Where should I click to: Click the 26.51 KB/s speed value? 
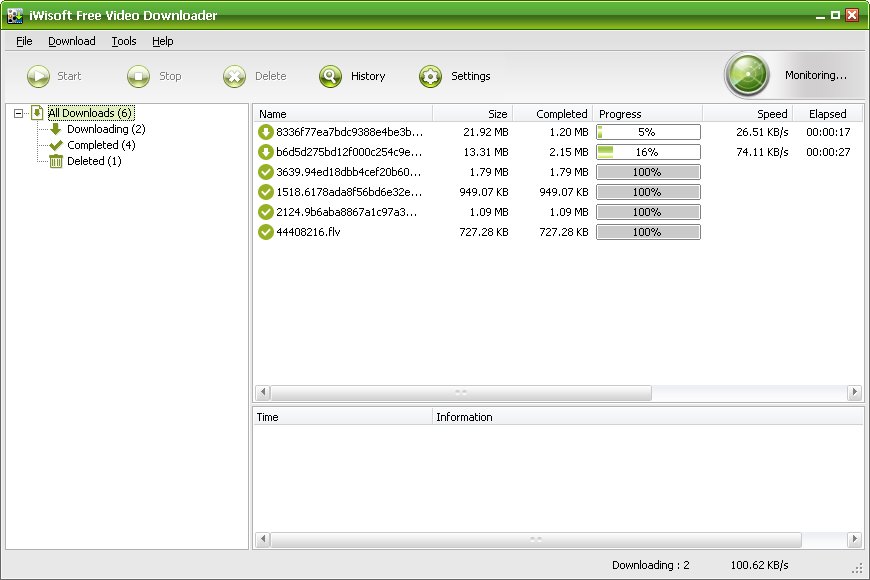point(762,132)
